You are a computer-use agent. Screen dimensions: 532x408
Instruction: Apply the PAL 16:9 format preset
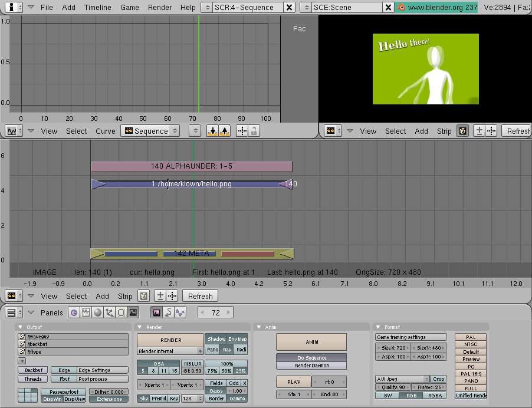pyautogui.click(x=470, y=374)
